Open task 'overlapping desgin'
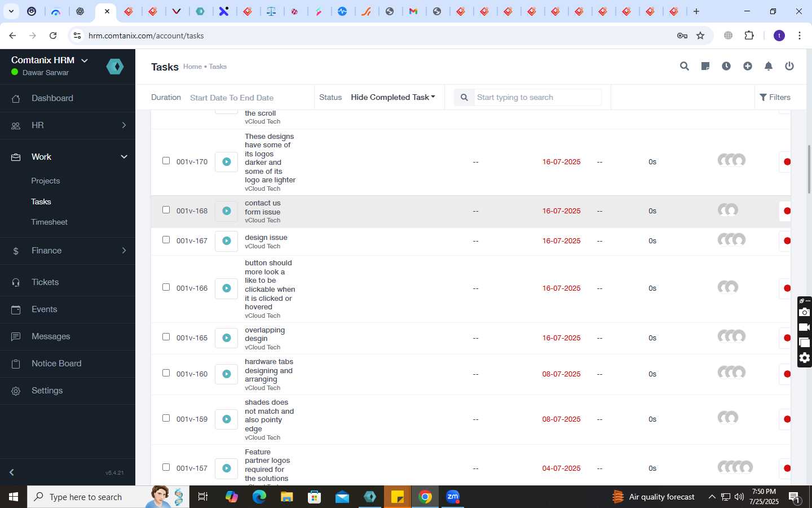 (264, 335)
